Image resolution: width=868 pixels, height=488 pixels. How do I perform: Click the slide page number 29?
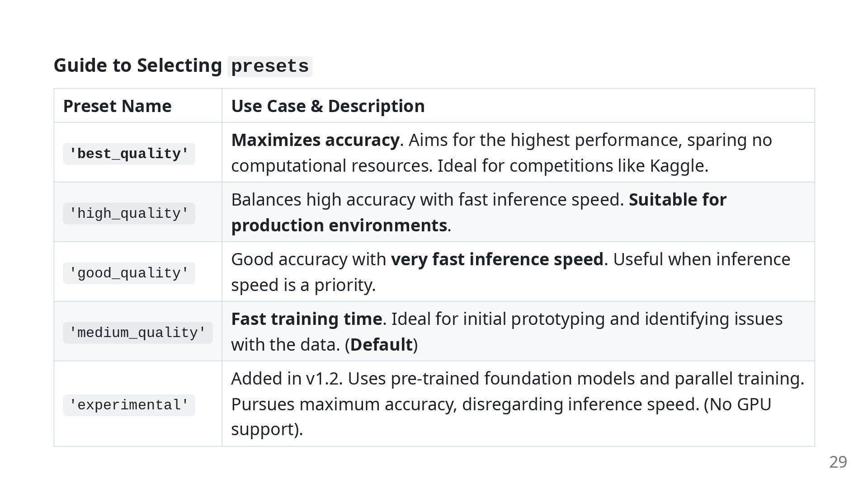(838, 462)
